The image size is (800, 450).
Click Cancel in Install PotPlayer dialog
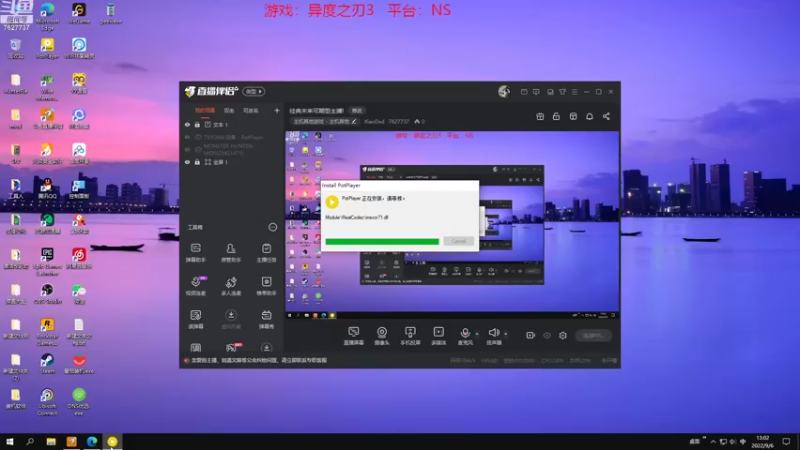tap(459, 241)
